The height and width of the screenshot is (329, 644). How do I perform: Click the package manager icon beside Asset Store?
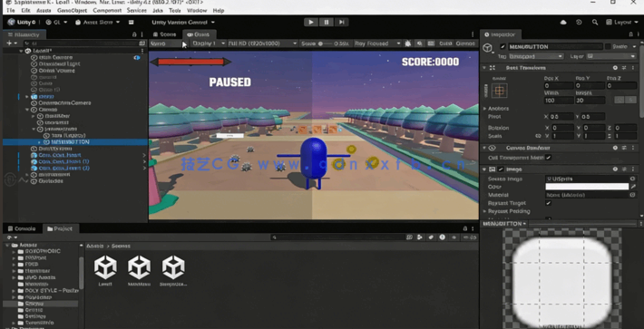[x=131, y=22]
